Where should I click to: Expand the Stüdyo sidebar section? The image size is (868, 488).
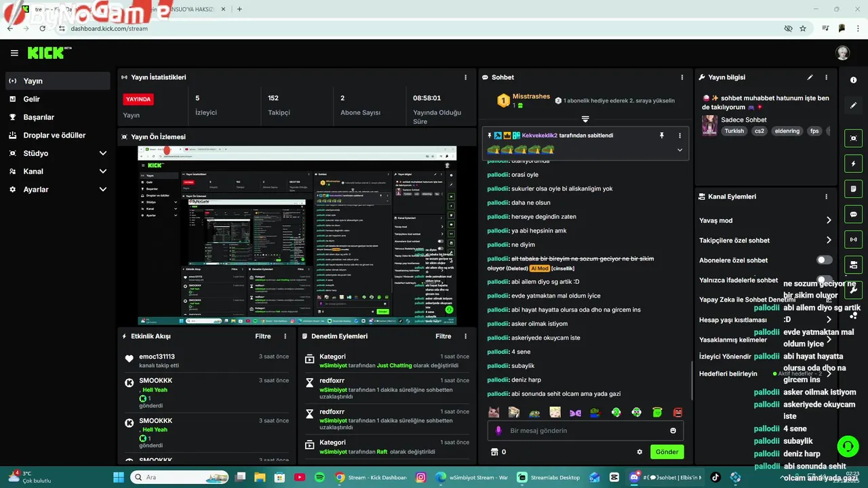click(103, 153)
